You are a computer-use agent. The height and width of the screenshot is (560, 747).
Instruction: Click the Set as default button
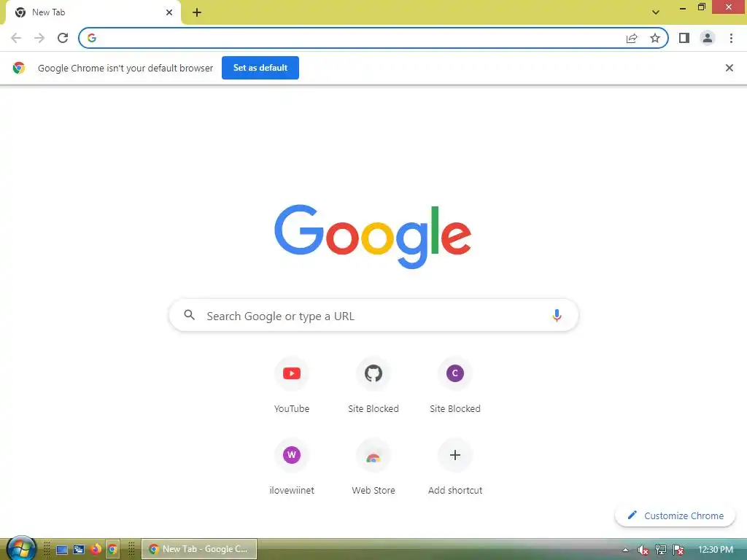coord(260,68)
